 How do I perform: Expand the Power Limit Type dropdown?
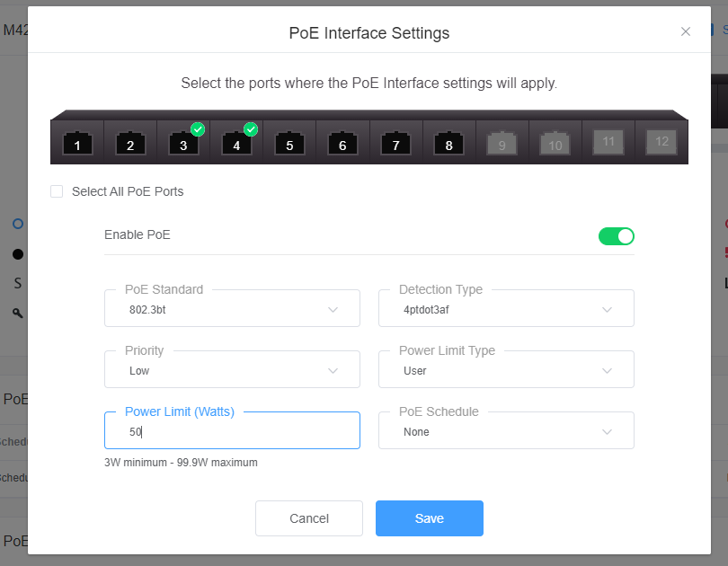[x=506, y=370]
